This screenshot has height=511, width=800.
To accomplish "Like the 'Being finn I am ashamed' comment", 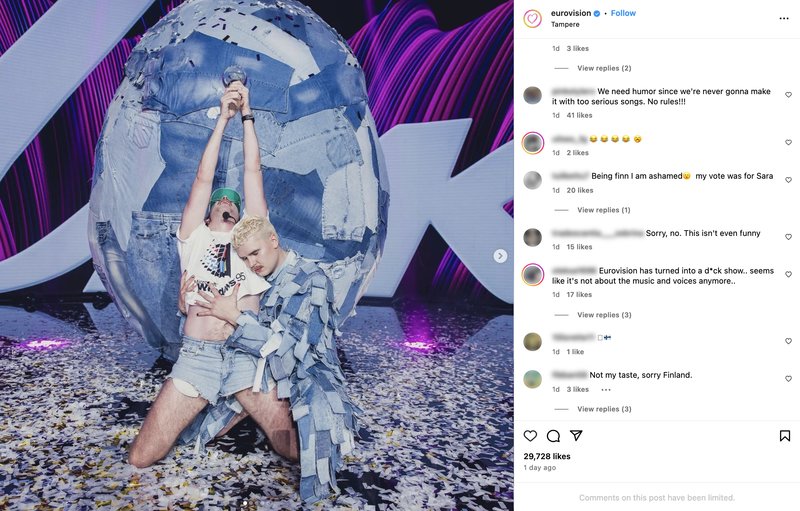I will click(x=788, y=180).
